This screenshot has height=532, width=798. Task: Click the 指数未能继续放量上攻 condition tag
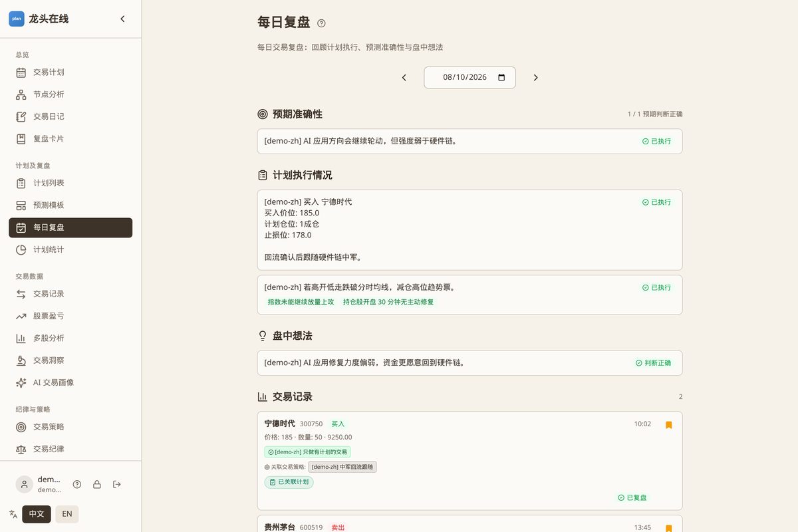tap(301, 302)
